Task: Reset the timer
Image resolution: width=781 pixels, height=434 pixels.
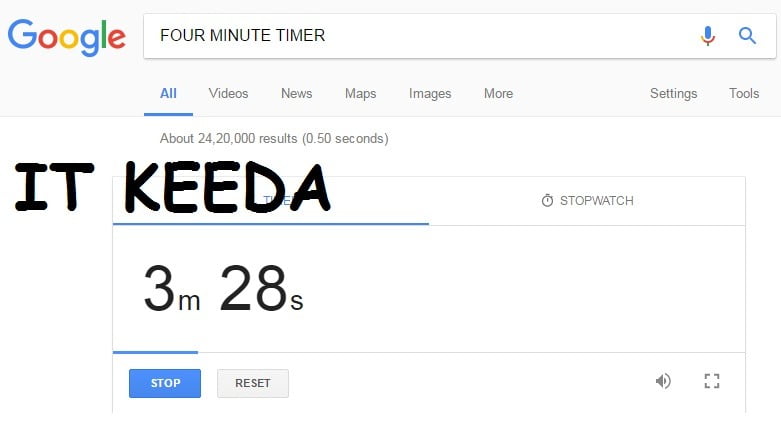Action: (253, 383)
